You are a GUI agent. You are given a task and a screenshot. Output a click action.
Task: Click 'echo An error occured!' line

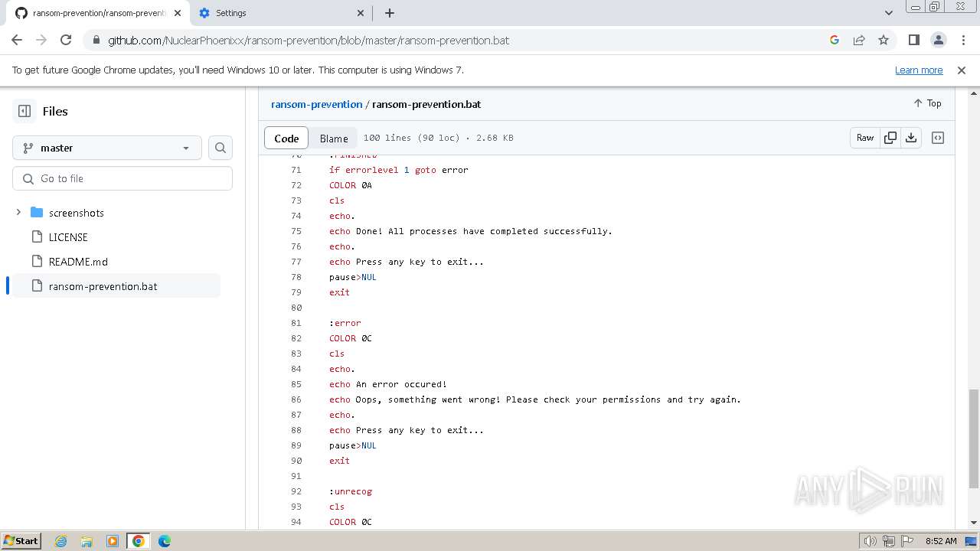388,384
